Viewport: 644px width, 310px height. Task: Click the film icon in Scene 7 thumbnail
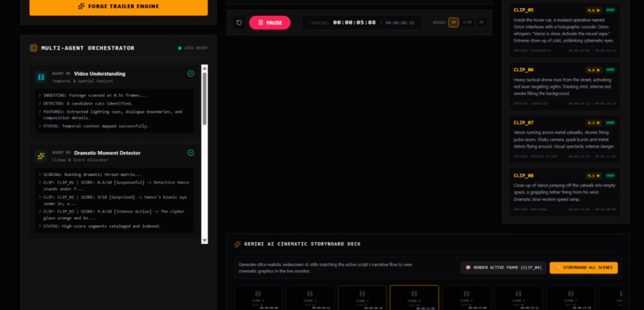(570, 293)
